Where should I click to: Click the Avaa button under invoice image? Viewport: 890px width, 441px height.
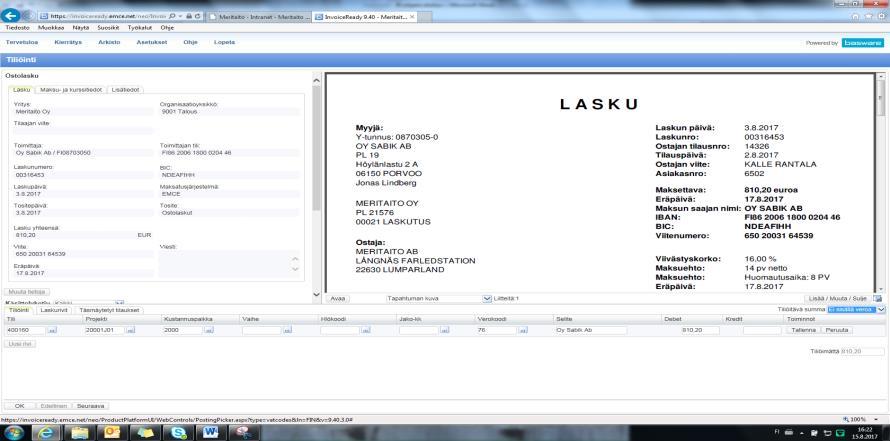pos(339,299)
